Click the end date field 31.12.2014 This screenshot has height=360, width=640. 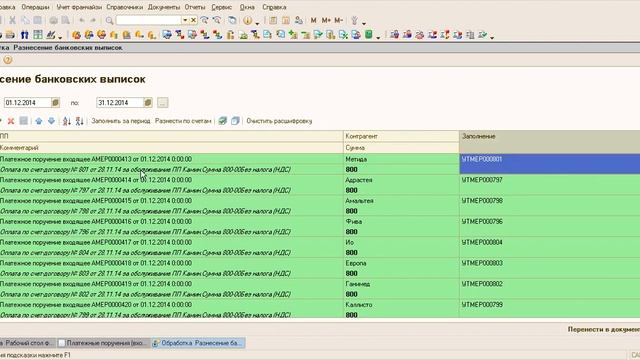click(x=120, y=102)
